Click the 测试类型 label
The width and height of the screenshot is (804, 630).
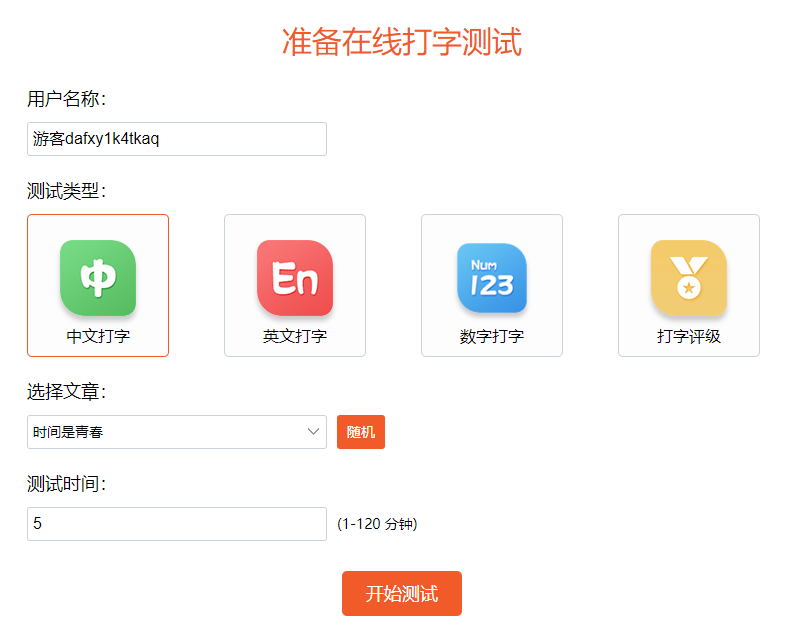(66, 190)
